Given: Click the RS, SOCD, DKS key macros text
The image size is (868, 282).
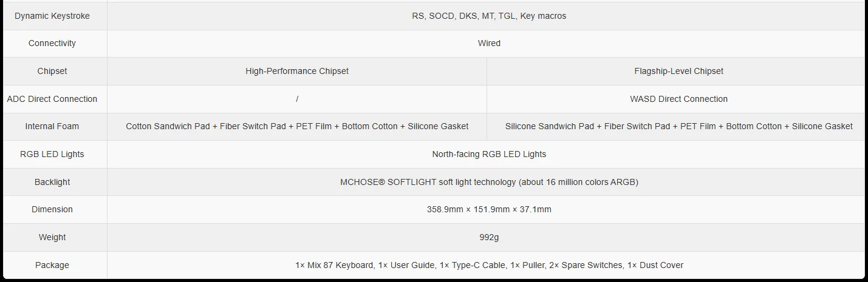Looking at the screenshot, I should (x=489, y=16).
